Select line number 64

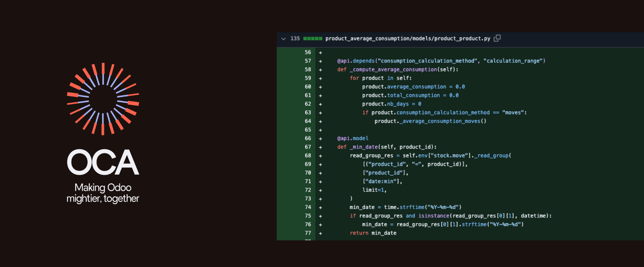tap(308, 121)
